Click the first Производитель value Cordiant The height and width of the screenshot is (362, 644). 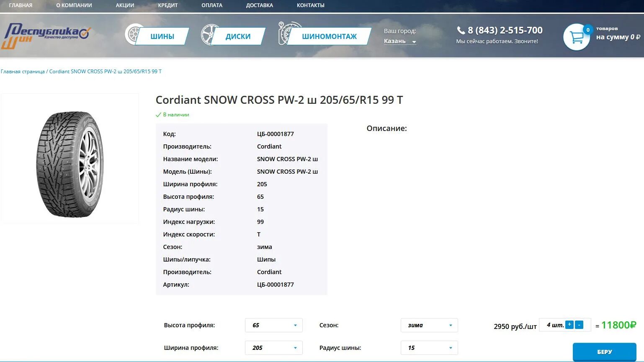point(269,146)
